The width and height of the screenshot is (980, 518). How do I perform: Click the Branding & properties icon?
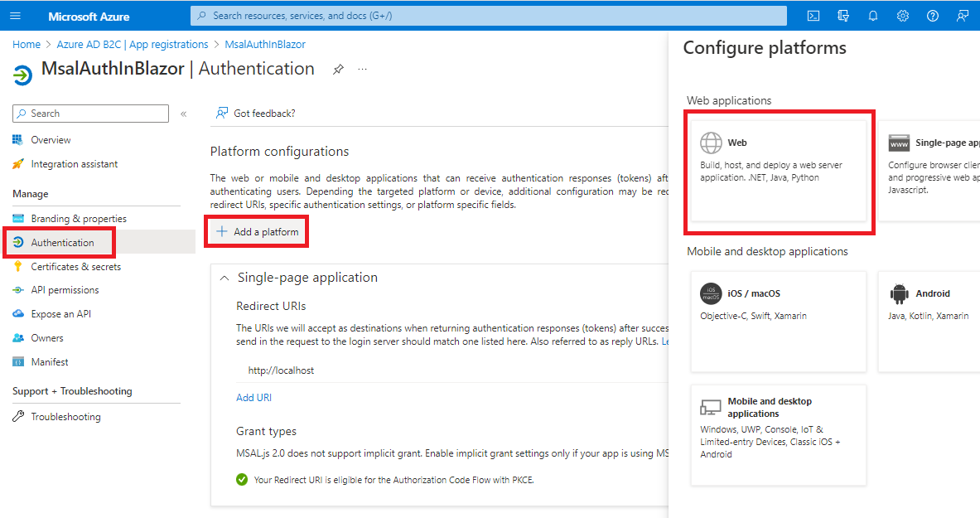pos(18,218)
